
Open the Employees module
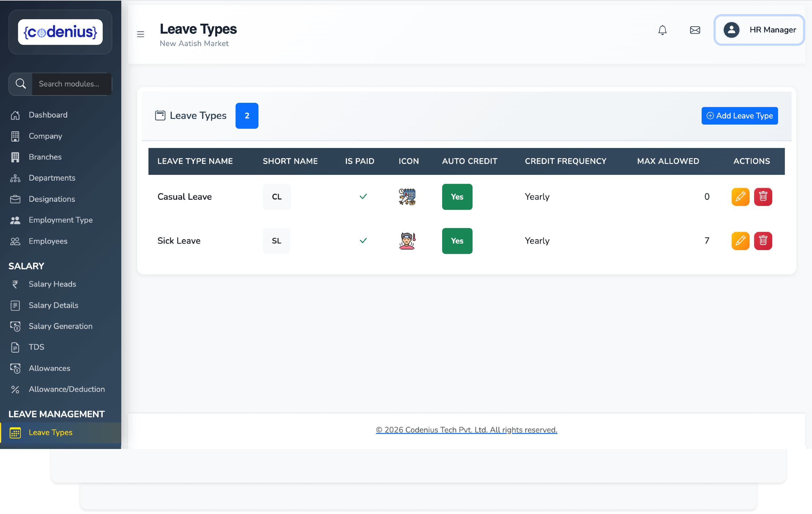point(48,241)
